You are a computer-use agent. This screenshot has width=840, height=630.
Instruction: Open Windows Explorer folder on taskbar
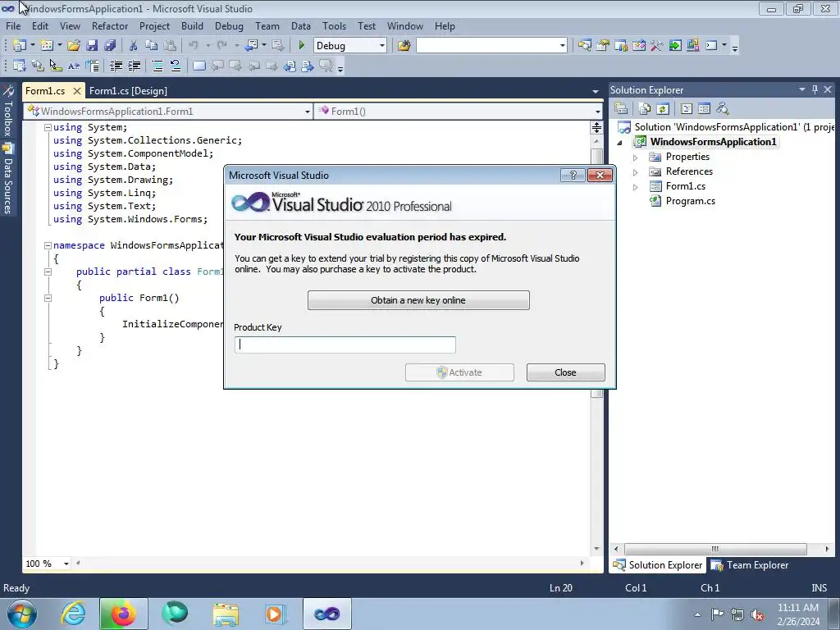pyautogui.click(x=226, y=614)
